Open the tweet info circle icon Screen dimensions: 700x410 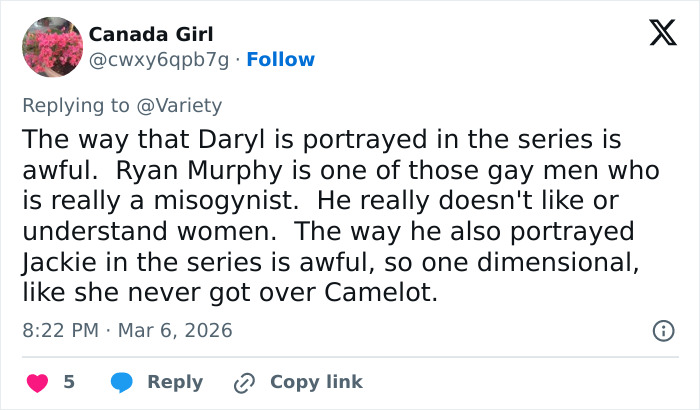coord(661,329)
